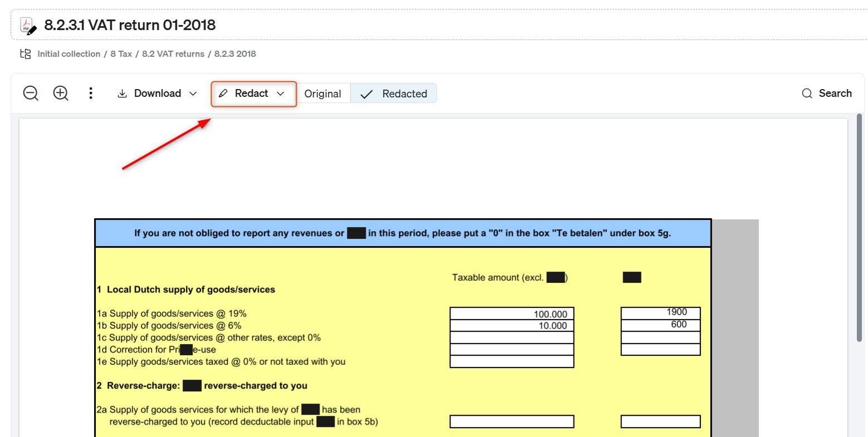Screen dimensions: 868x437
Task: Click the document viewer vertical scrollbar
Action: point(859,227)
